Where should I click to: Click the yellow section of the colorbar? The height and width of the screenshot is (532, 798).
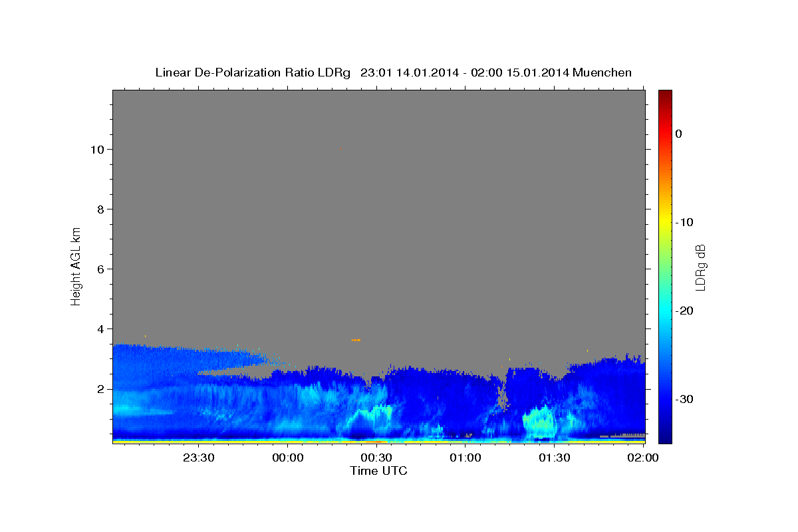coord(665,221)
